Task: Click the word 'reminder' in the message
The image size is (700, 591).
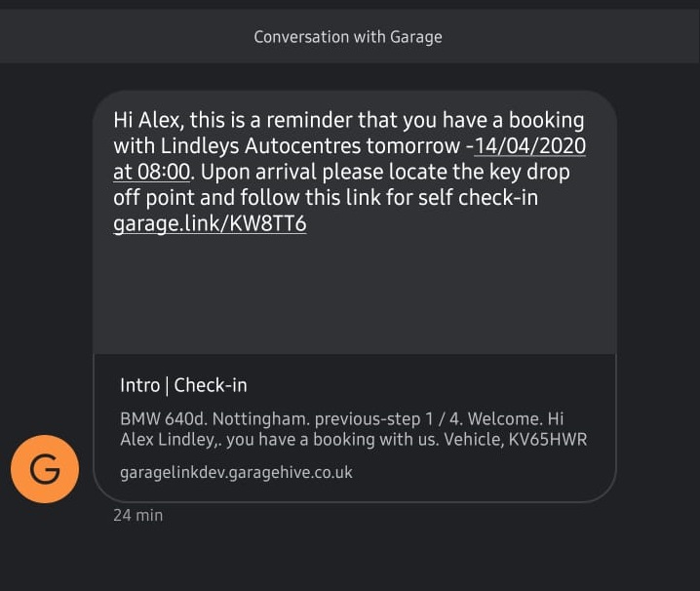Action: click(325, 120)
